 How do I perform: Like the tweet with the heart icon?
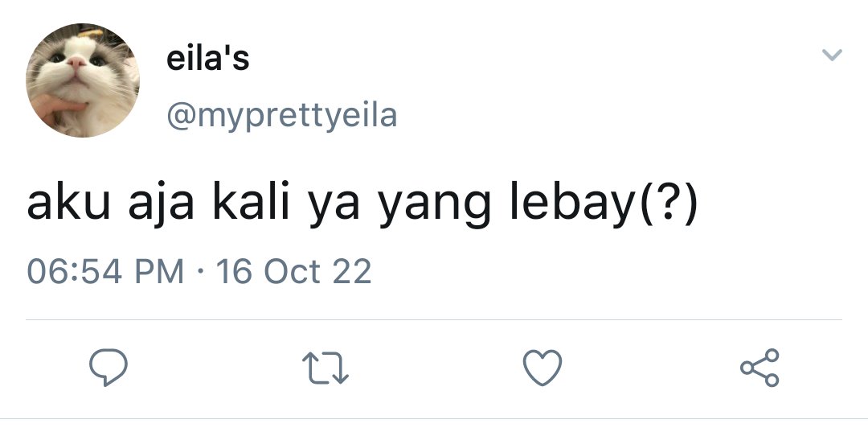542,367
